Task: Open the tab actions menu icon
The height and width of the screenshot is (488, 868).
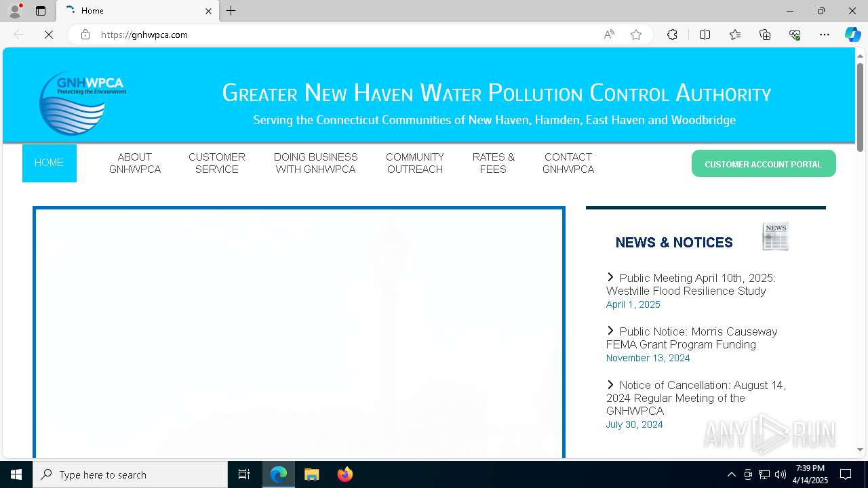Action: tap(41, 11)
